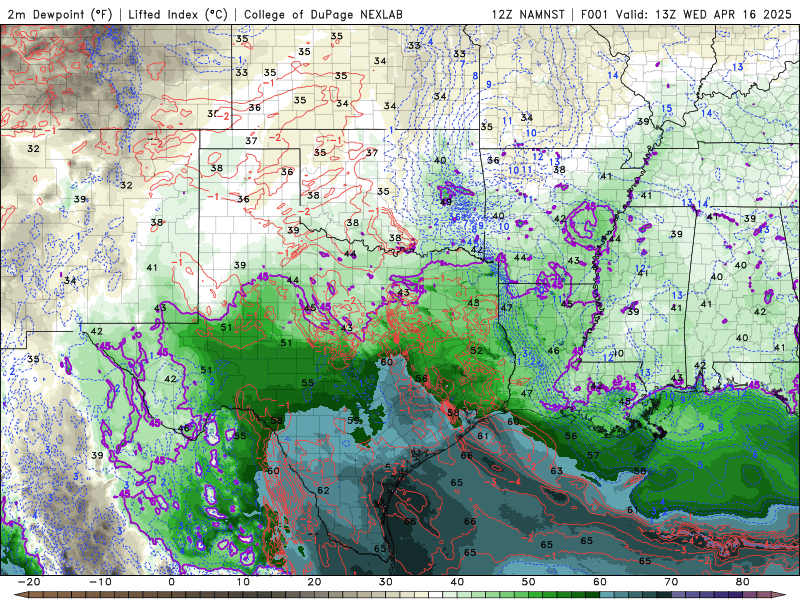Click the '-20' color scale label
The width and height of the screenshot is (800, 600).
click(x=29, y=582)
